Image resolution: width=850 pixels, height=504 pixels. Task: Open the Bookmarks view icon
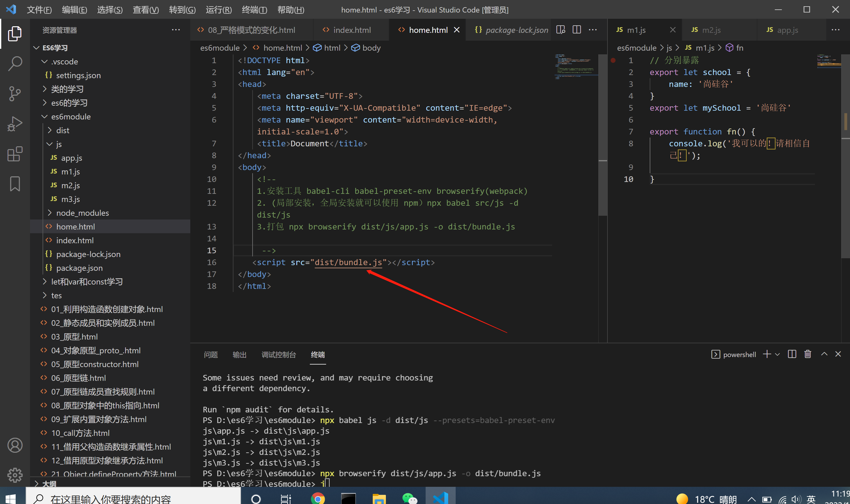click(15, 184)
